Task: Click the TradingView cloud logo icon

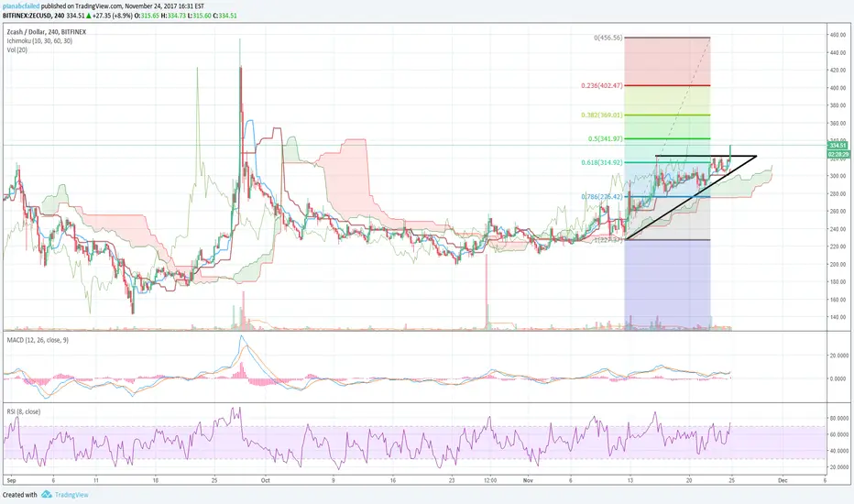Action: point(47,494)
